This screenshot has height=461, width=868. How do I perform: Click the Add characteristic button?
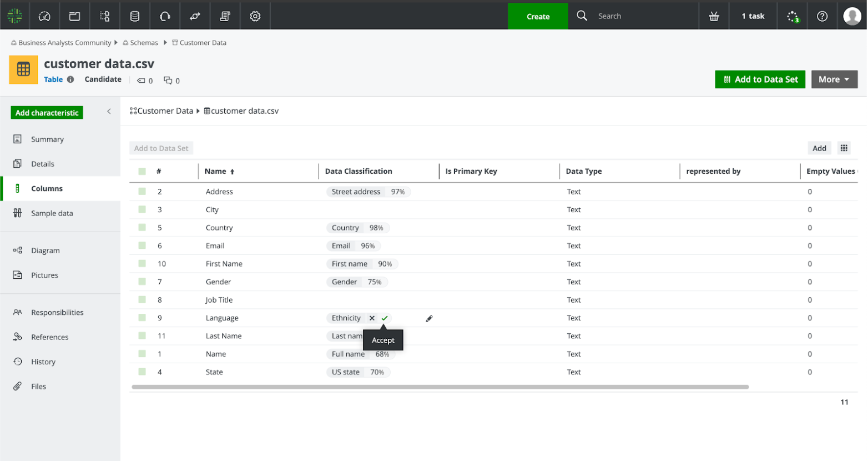click(47, 113)
